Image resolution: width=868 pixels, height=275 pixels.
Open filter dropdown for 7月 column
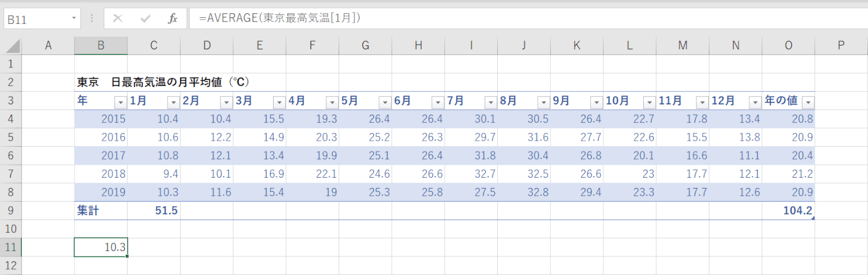pyautogui.click(x=490, y=101)
